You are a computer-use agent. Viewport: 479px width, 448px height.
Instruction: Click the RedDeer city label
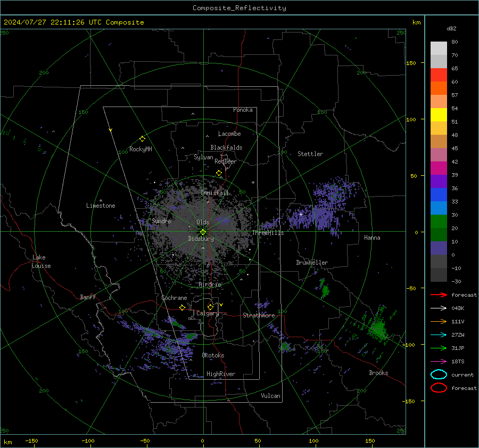click(226, 161)
